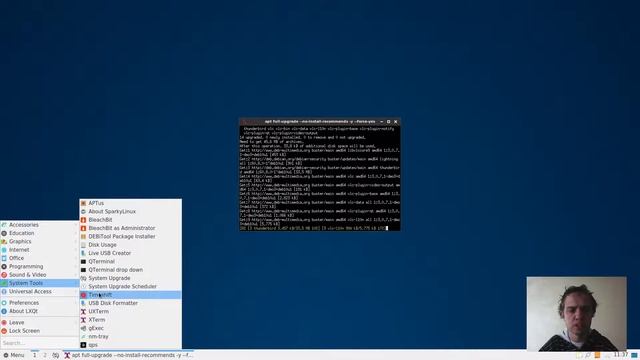
Task: Expand the Office category
Action: coord(40,258)
